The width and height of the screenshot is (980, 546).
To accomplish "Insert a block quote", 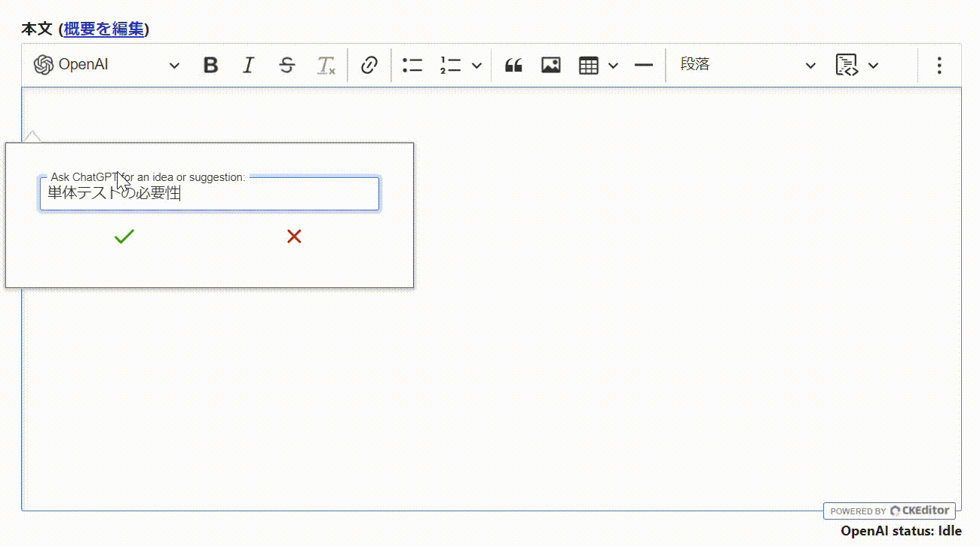I will [513, 65].
